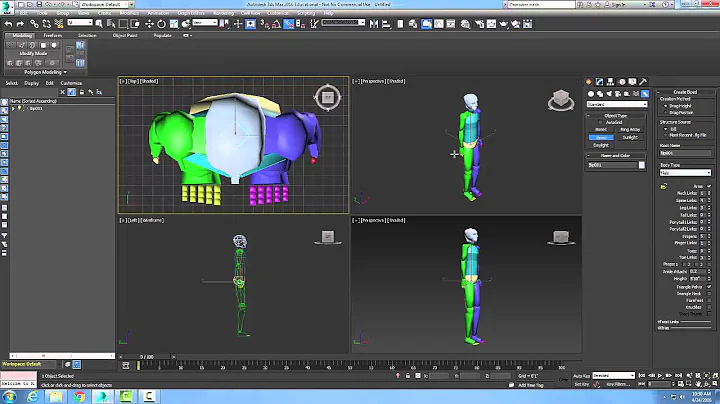Open the reference coordinate system View dropdown
The image size is (720, 404).
[205, 22]
